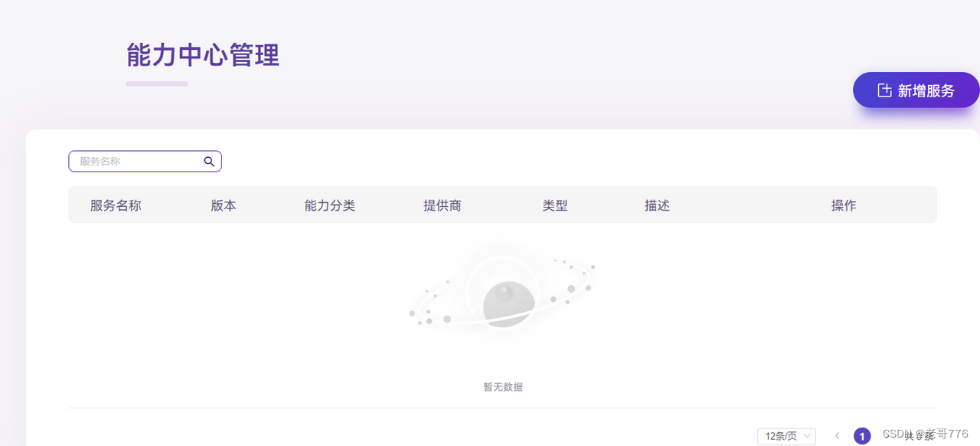Screen dimensions: 980x446
Task: Click the search magnifier icon
Action: (209, 162)
